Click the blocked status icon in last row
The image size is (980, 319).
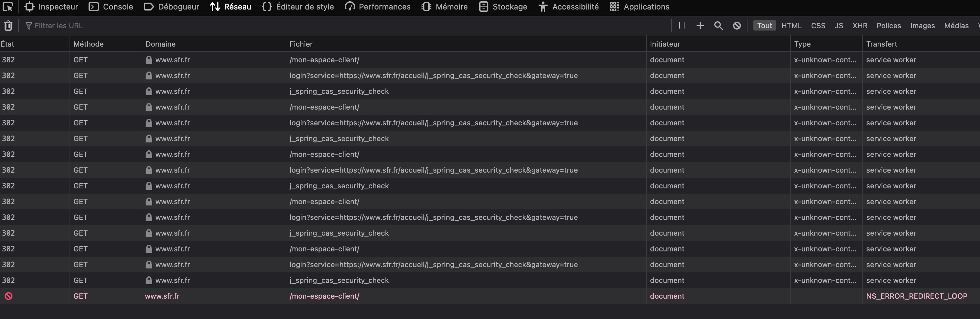(9, 296)
